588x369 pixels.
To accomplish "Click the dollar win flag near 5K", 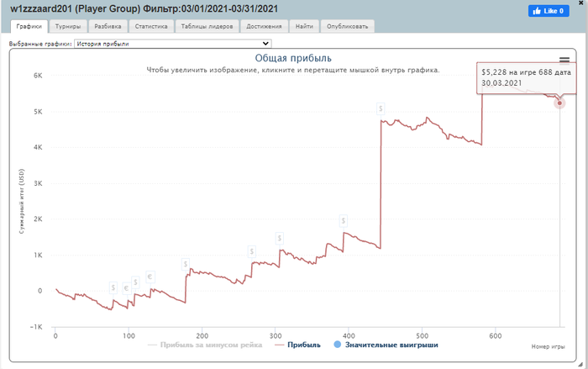I will 381,109.
